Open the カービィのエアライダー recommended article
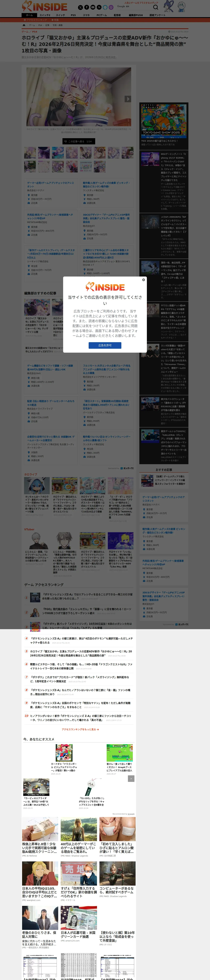210x980 pixels. [36, 794]
